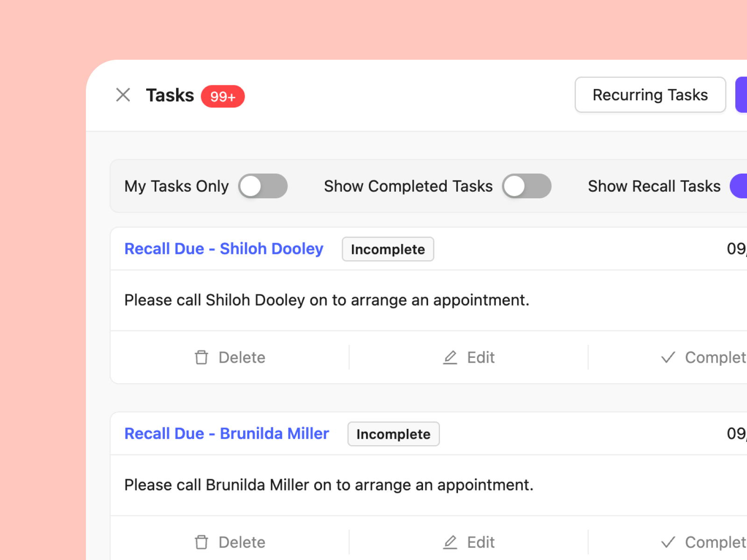Click trash icon in Brunilda Miller task
747x560 pixels.
pyautogui.click(x=201, y=542)
